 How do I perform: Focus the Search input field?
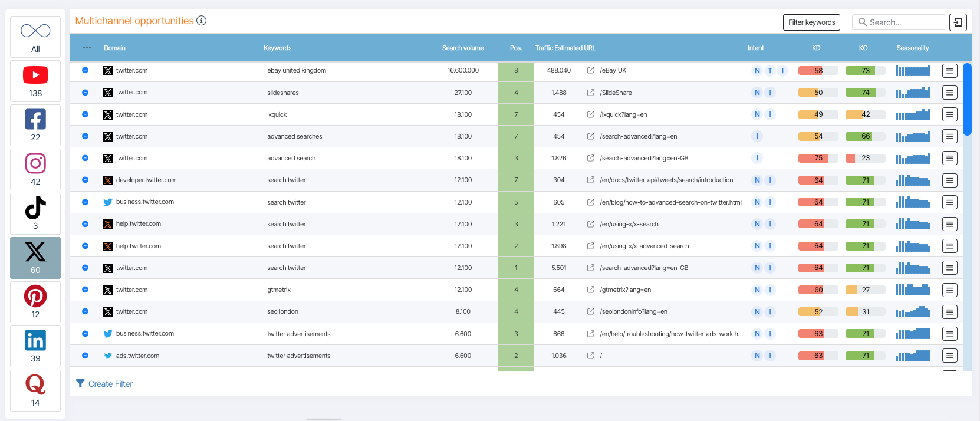click(899, 22)
